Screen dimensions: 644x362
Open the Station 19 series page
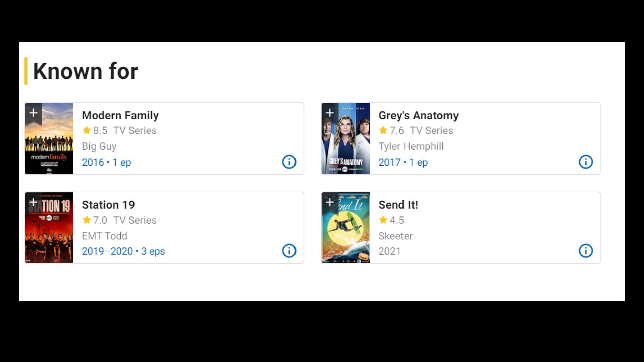[108, 205]
